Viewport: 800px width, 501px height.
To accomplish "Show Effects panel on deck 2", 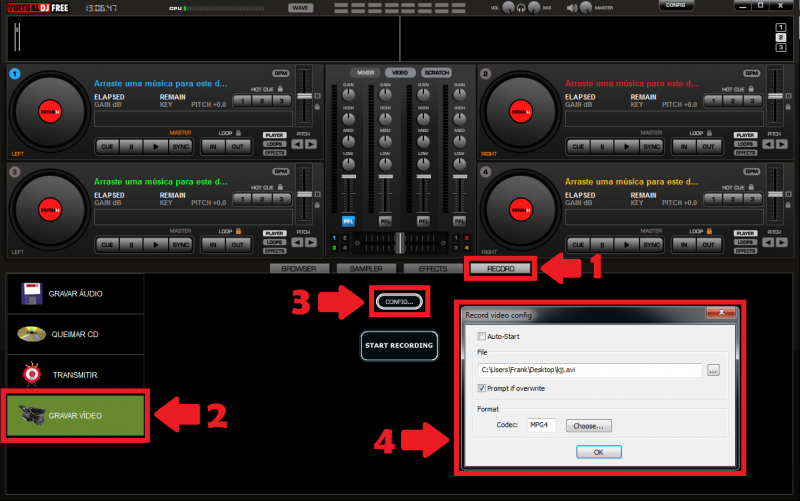I will point(745,153).
